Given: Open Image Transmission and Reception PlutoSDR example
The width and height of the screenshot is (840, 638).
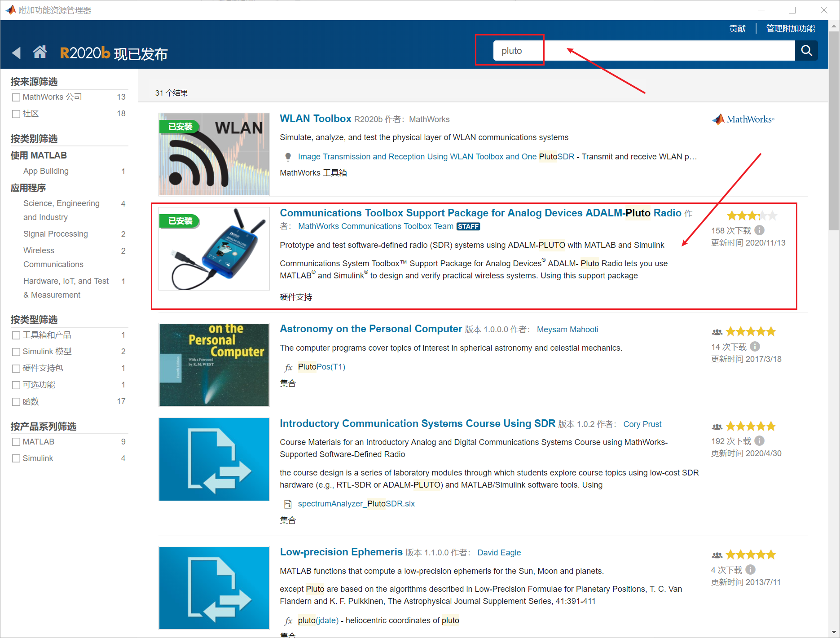Looking at the screenshot, I should coord(436,157).
